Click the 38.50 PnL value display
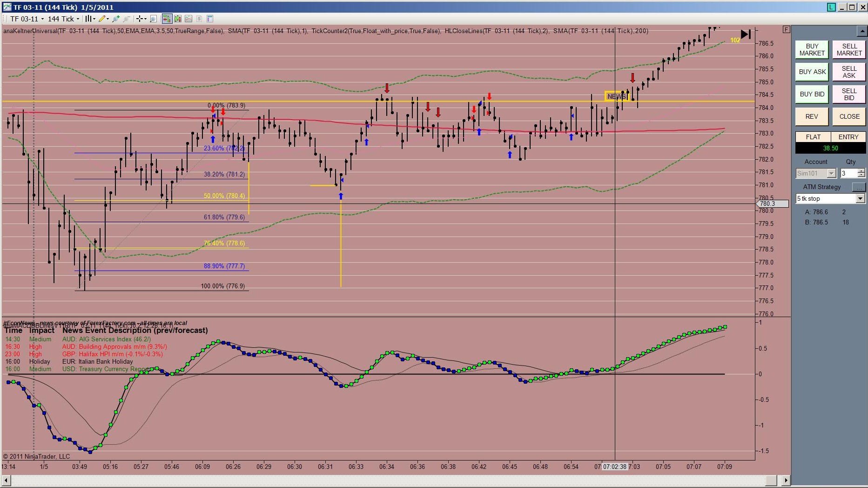The image size is (868, 488). (830, 148)
